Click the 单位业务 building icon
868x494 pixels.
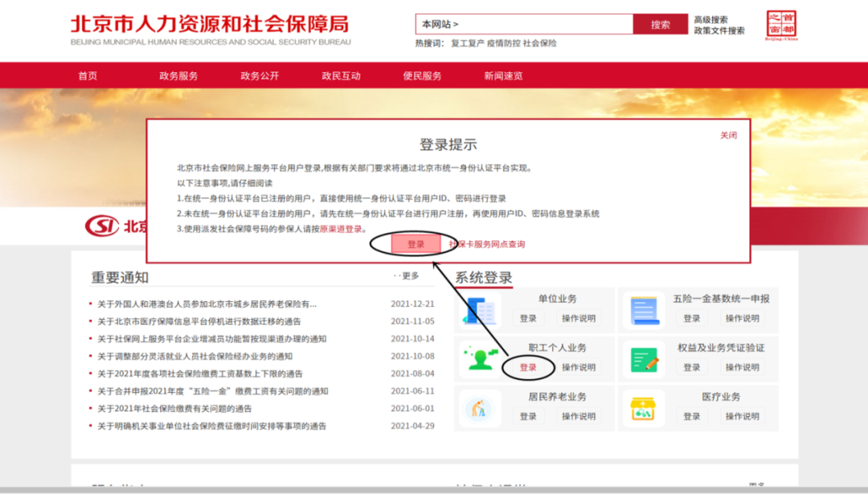(479, 310)
